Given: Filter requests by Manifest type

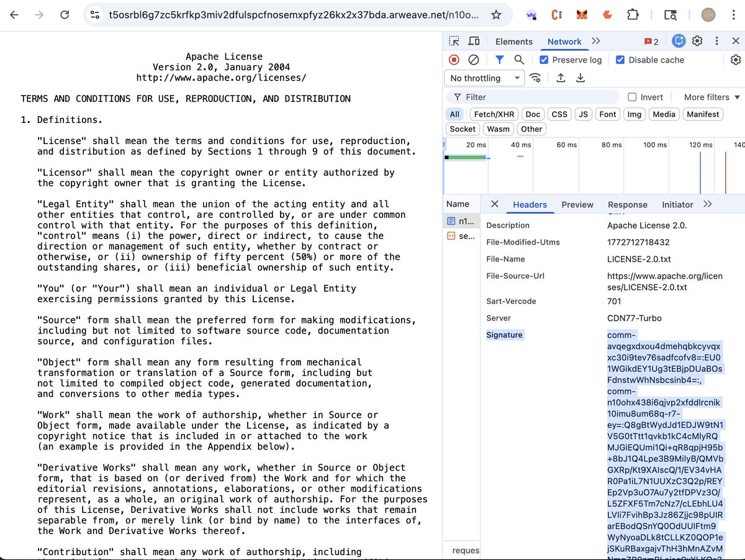Looking at the screenshot, I should [703, 114].
